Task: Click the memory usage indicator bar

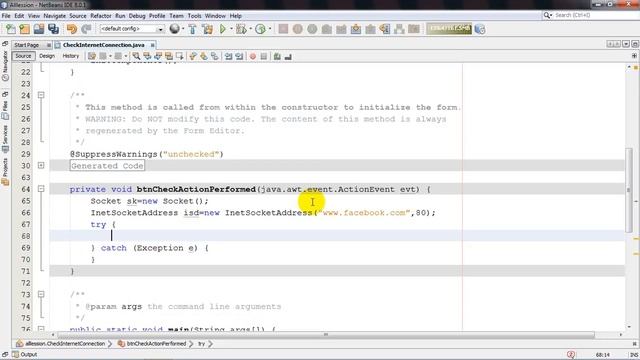Action: pos(449,29)
